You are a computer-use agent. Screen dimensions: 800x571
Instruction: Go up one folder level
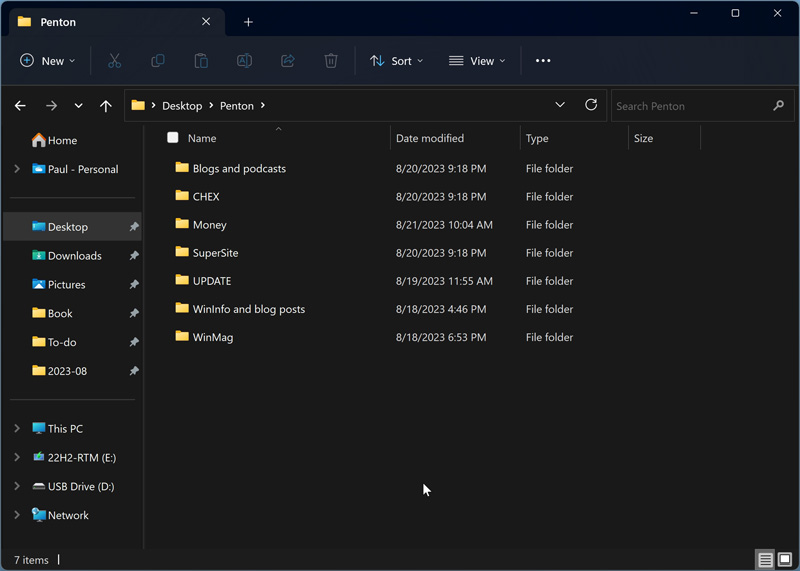pos(106,106)
